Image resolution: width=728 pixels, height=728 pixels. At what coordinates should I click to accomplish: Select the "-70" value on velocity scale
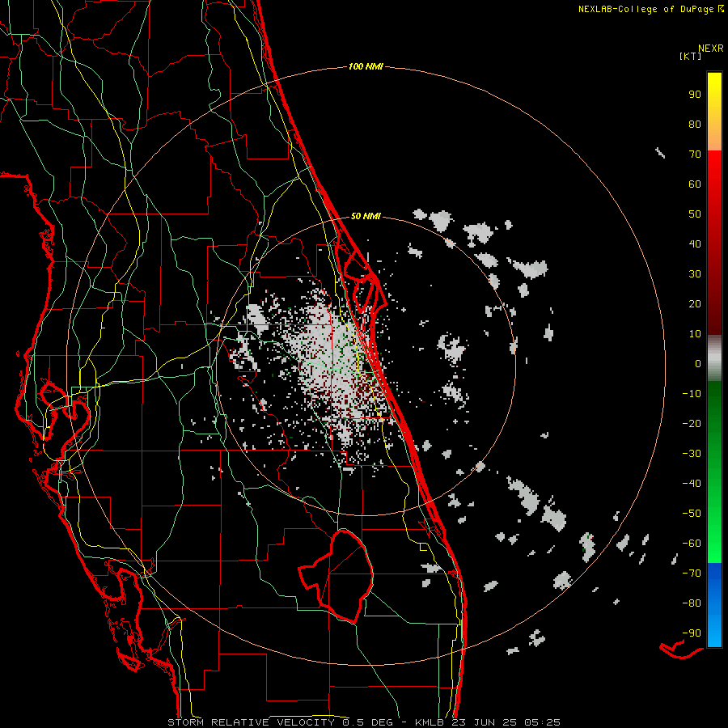692,573
